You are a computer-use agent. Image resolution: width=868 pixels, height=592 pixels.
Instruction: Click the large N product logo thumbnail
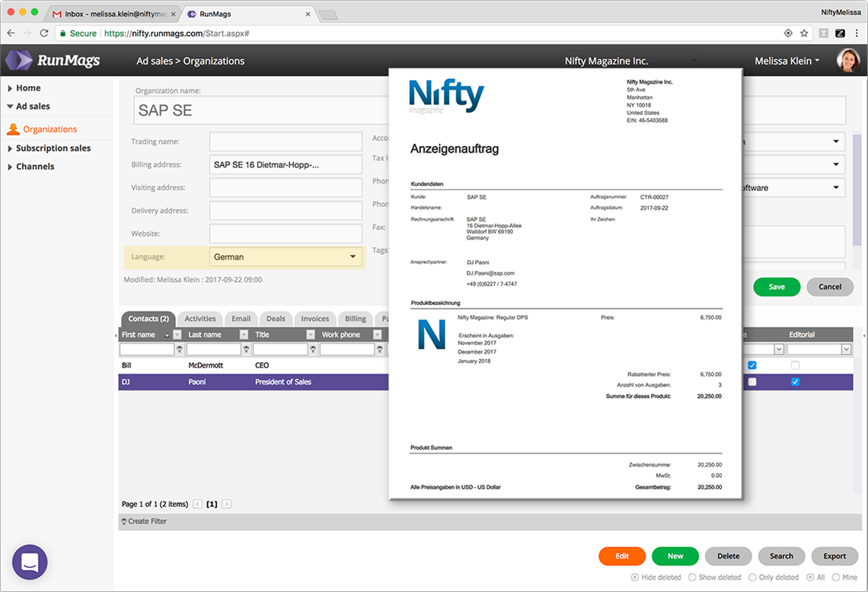point(431,334)
